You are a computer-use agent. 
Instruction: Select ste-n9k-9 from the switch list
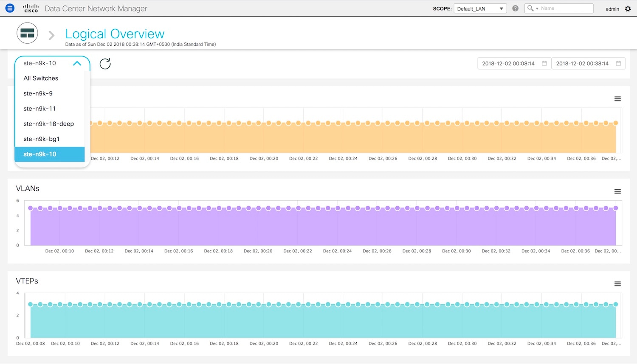pos(50,93)
